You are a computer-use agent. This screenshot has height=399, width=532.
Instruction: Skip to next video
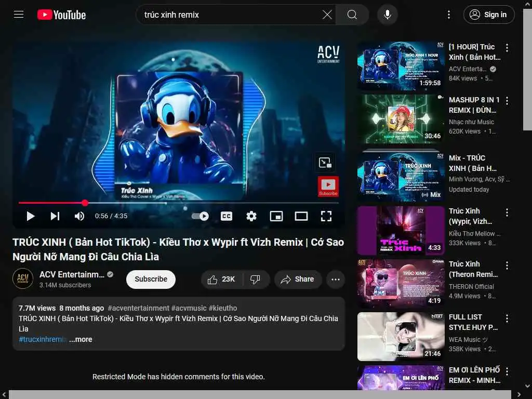pyautogui.click(x=55, y=216)
